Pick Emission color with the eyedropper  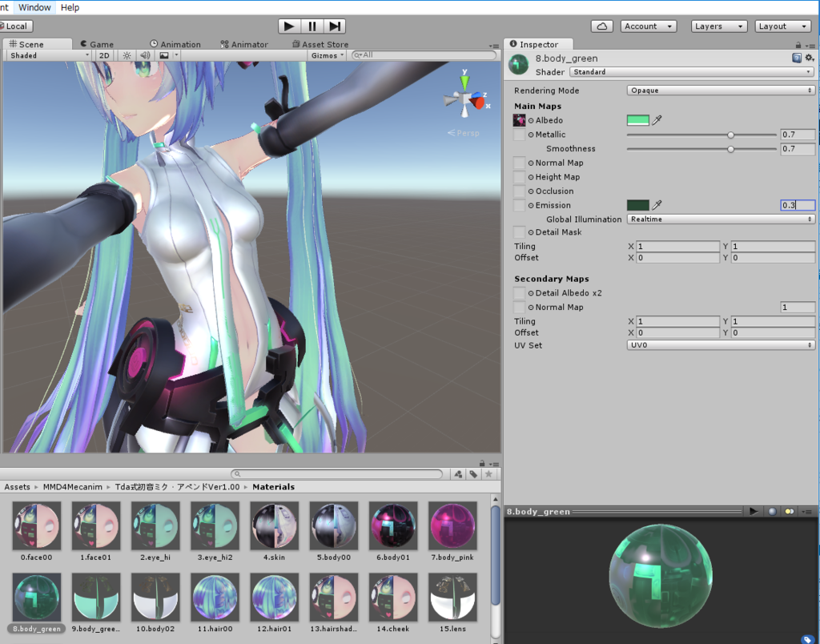coord(657,205)
